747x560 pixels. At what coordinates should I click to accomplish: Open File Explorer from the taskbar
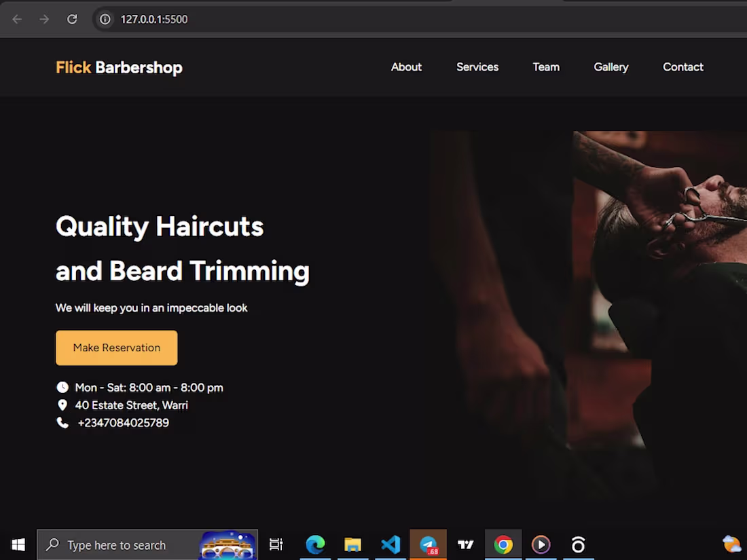pyautogui.click(x=353, y=544)
